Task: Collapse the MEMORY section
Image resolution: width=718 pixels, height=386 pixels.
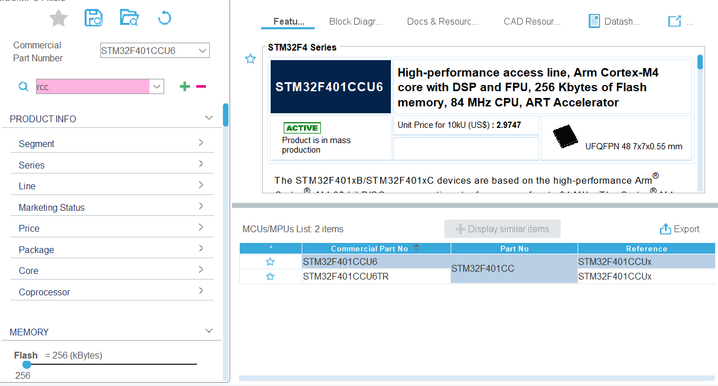Action: click(209, 331)
